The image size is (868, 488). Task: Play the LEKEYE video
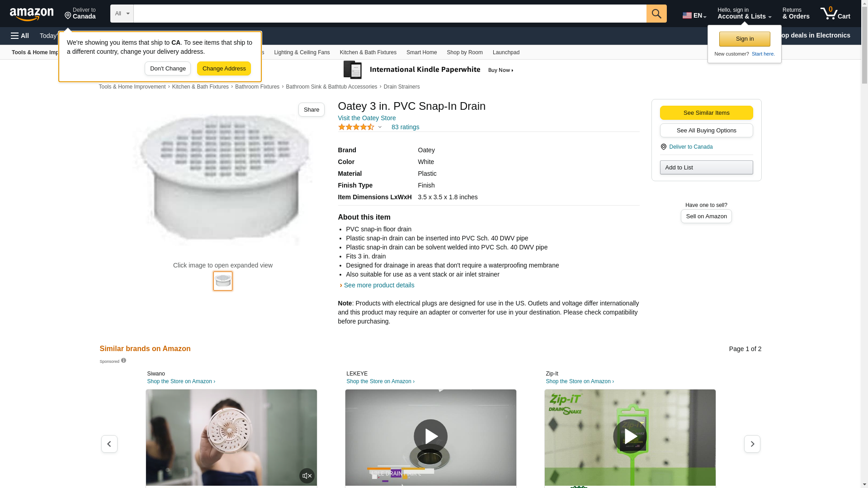(430, 436)
